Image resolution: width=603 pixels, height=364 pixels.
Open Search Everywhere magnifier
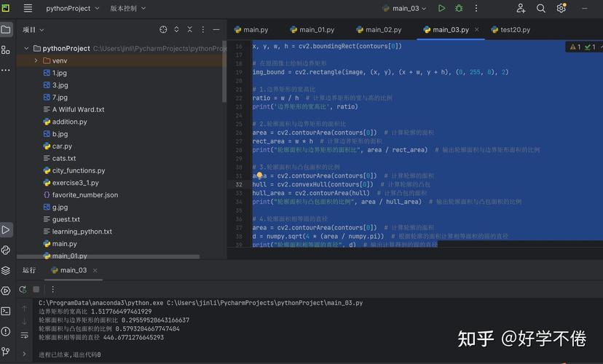[540, 8]
